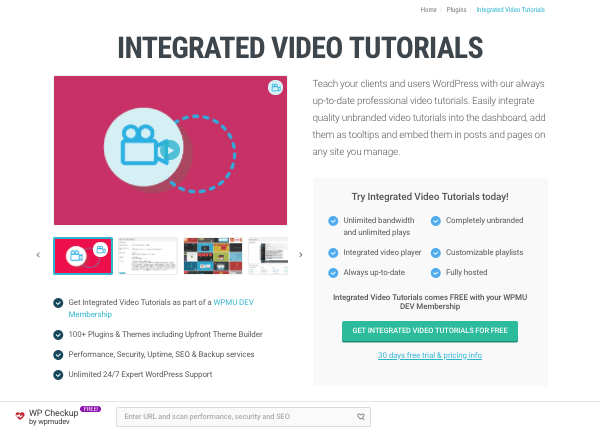Click the WP Checkup heart logo
The image size is (600, 432).
[x=20, y=416]
